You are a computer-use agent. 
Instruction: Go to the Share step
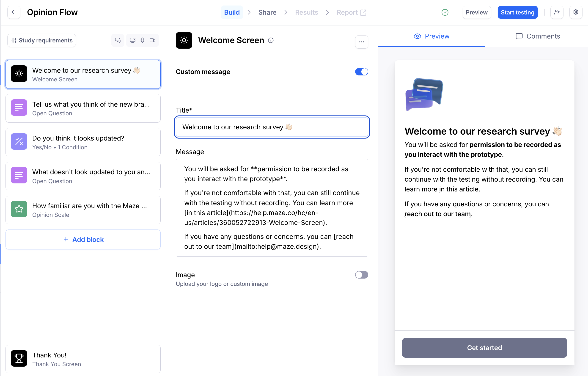(267, 12)
